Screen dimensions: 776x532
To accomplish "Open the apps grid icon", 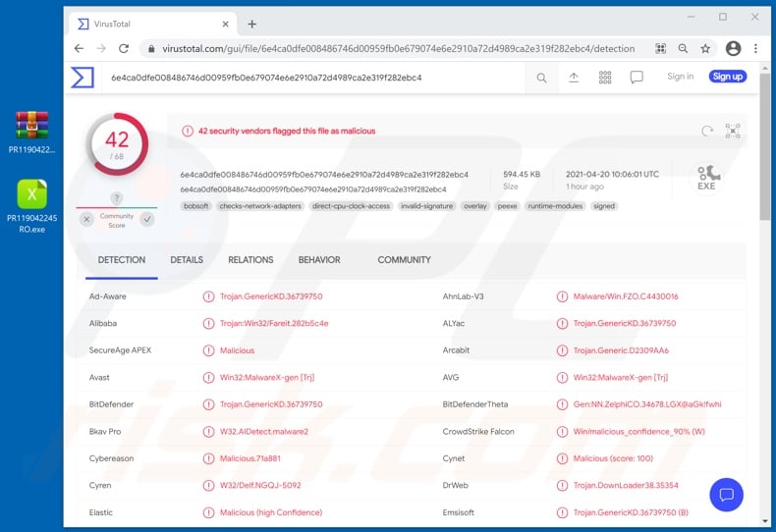I will click(605, 78).
